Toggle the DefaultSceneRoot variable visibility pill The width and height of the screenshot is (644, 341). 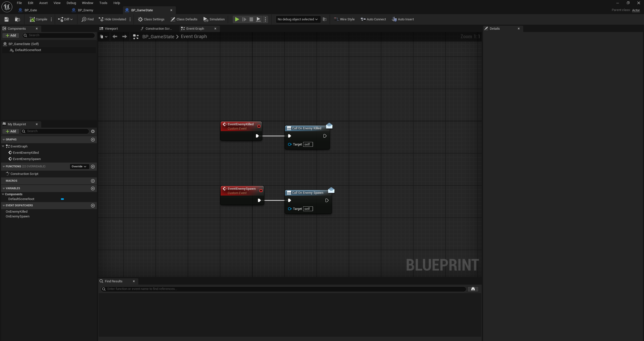[62, 199]
